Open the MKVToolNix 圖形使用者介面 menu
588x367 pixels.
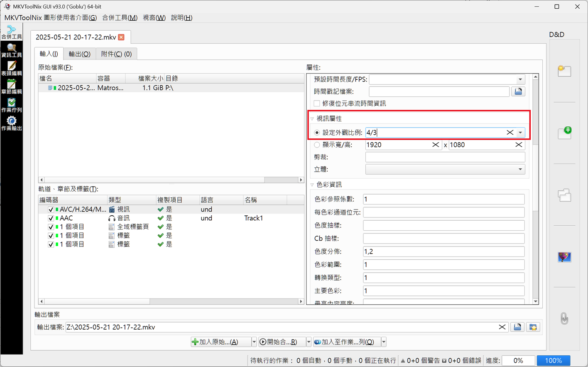point(50,17)
